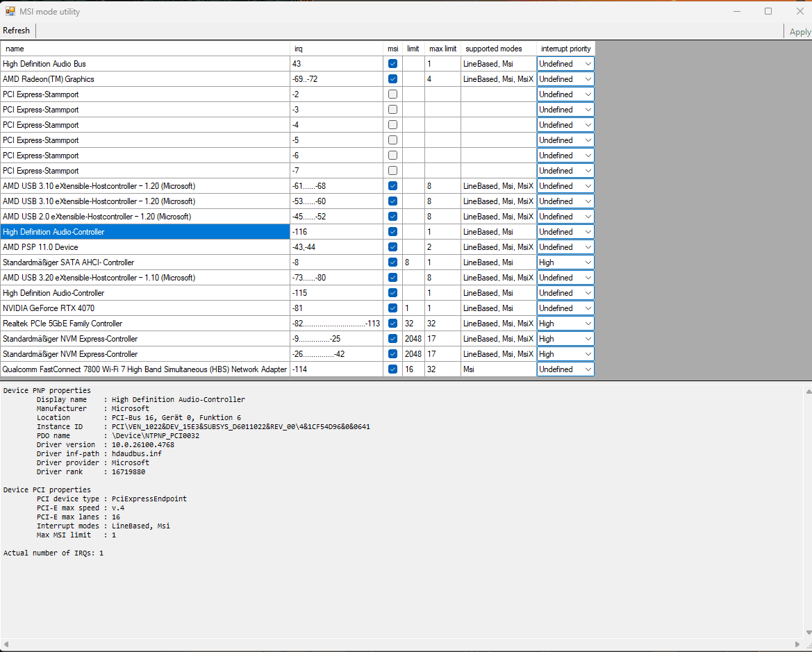The width and height of the screenshot is (812, 652).
Task: Open priority dropdown for Realtek PCIe 5GbE Controller
Action: 565,324
